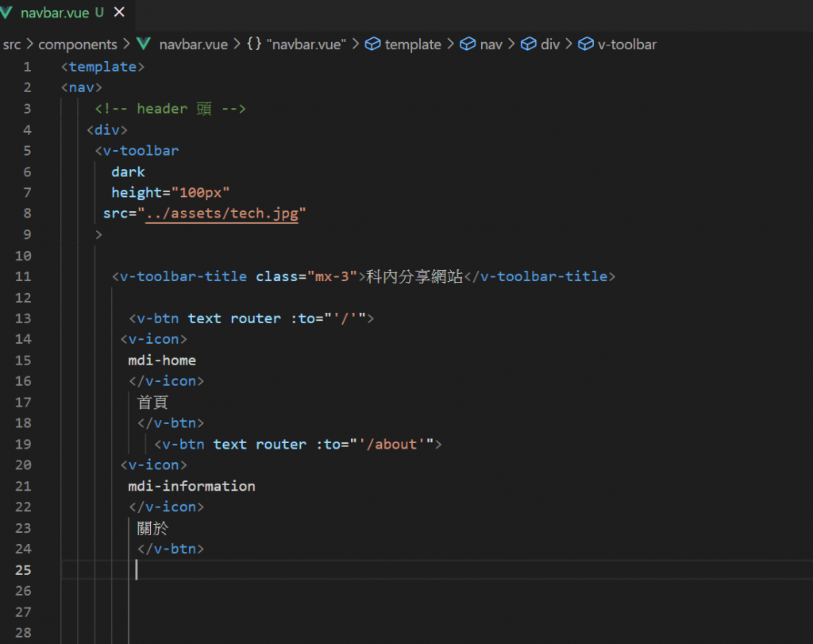The image size is (813, 644).
Task: Click the curly braces symbol icon
Action: click(x=254, y=44)
